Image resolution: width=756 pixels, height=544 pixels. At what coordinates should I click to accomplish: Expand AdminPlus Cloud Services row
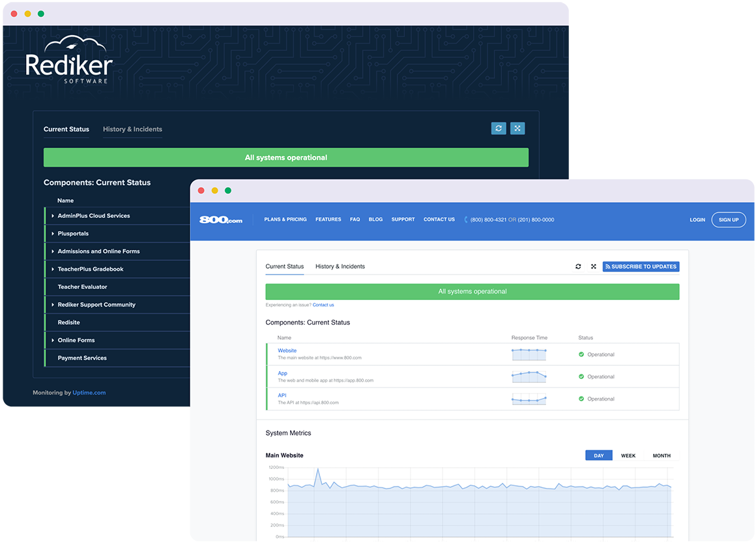53,216
